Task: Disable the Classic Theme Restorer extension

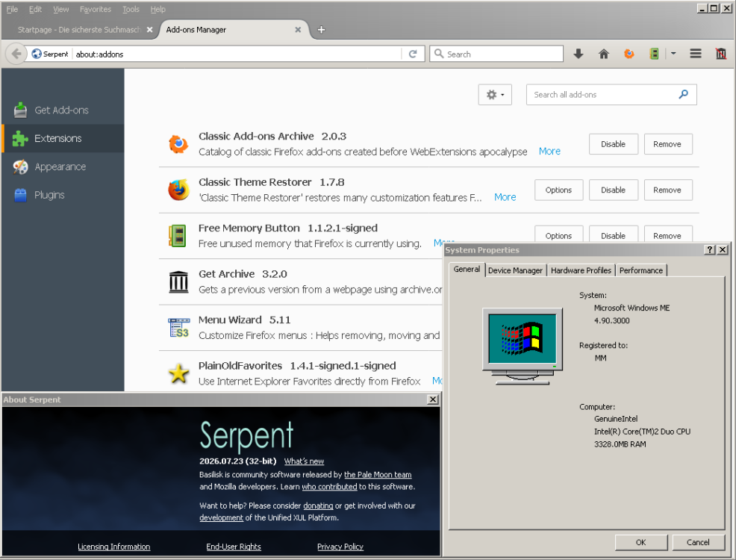Action: pyautogui.click(x=613, y=190)
